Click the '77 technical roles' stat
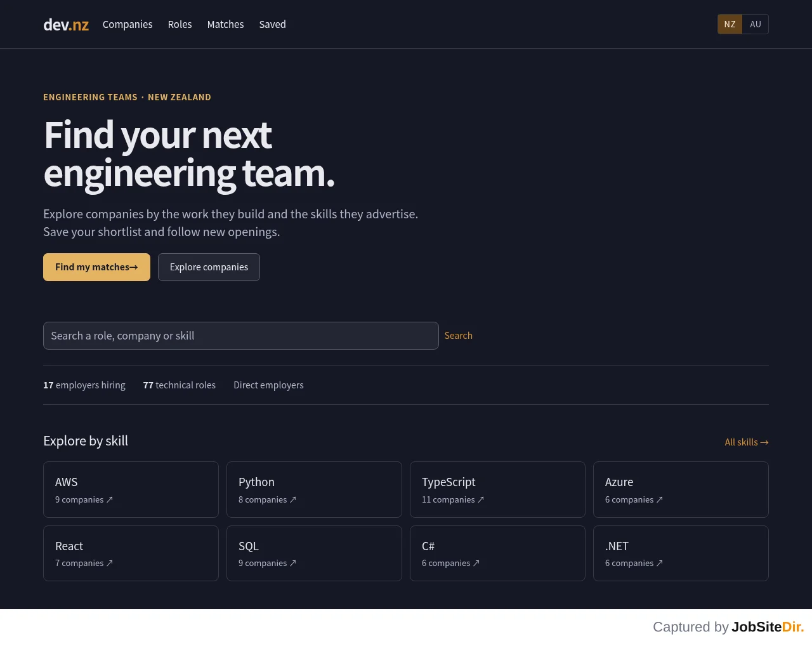This screenshot has height=646, width=812. click(x=180, y=385)
